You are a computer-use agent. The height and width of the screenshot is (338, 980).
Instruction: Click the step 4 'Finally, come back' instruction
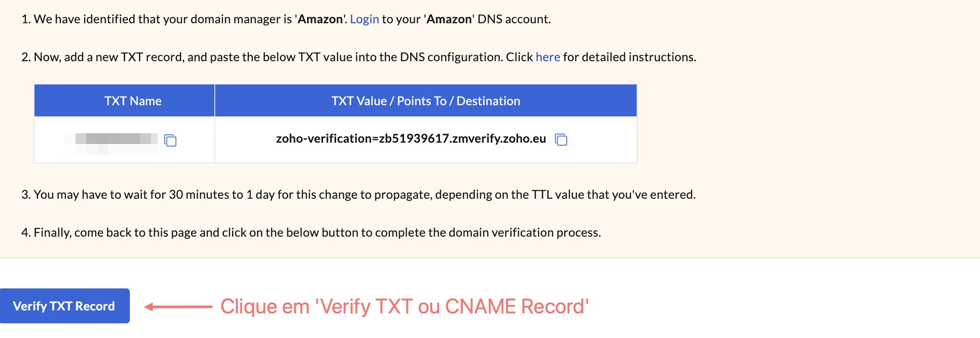tap(311, 232)
